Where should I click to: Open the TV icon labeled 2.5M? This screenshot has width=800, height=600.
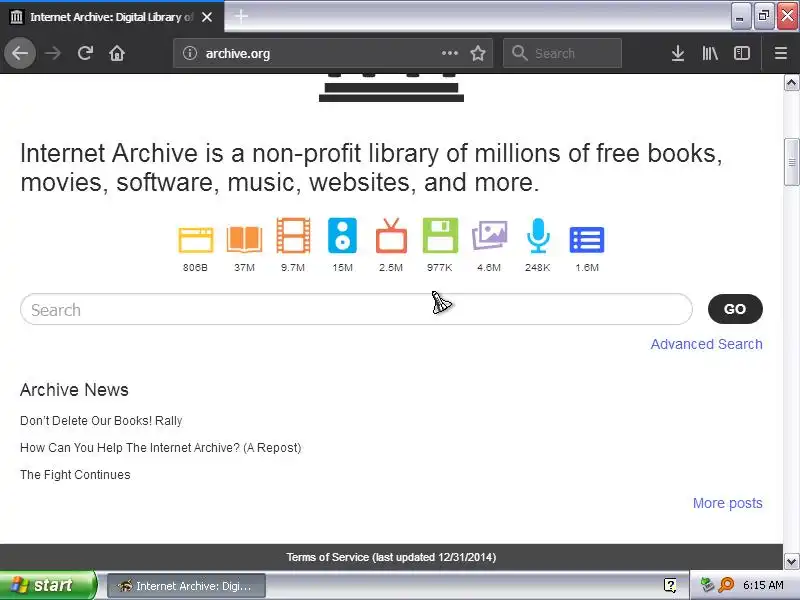(391, 235)
